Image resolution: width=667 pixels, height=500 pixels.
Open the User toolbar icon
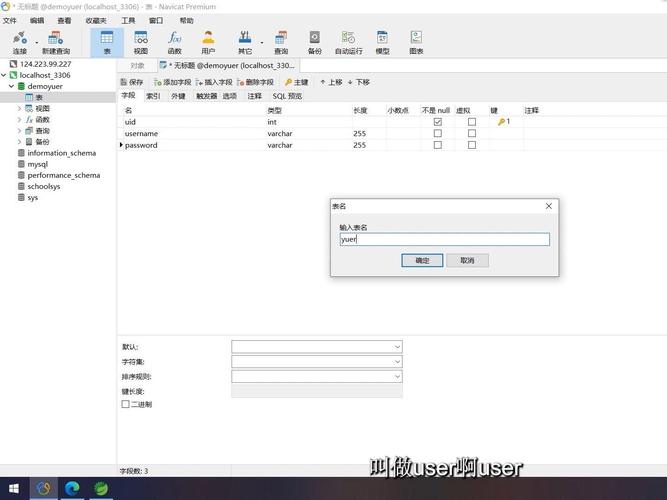pos(208,43)
